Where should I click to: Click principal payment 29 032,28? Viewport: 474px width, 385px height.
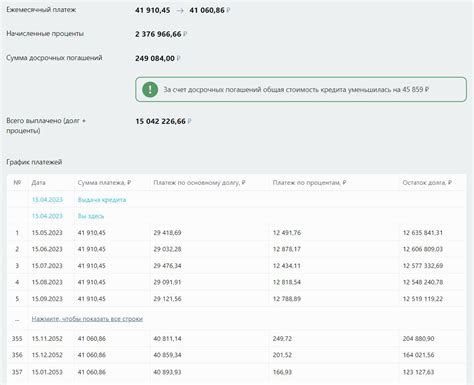pos(167,249)
